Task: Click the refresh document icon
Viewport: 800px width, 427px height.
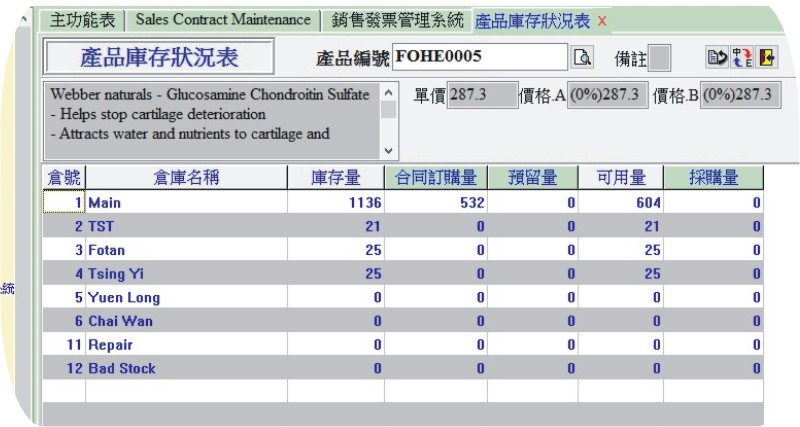Action: coord(717,58)
